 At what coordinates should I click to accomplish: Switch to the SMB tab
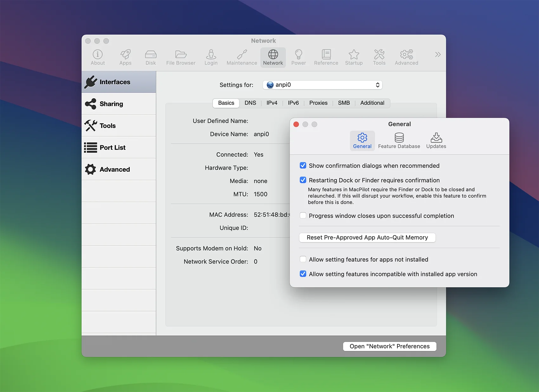pyautogui.click(x=344, y=103)
